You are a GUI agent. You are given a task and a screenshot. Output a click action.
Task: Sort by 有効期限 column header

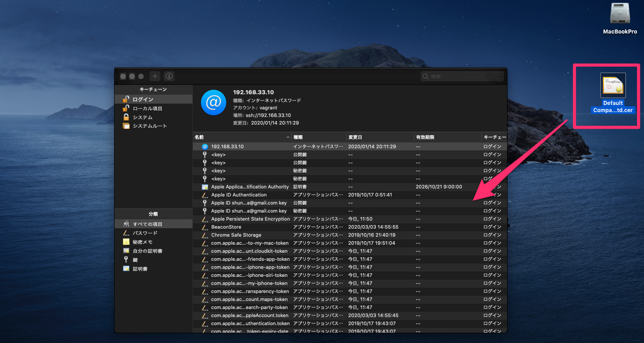(447, 138)
